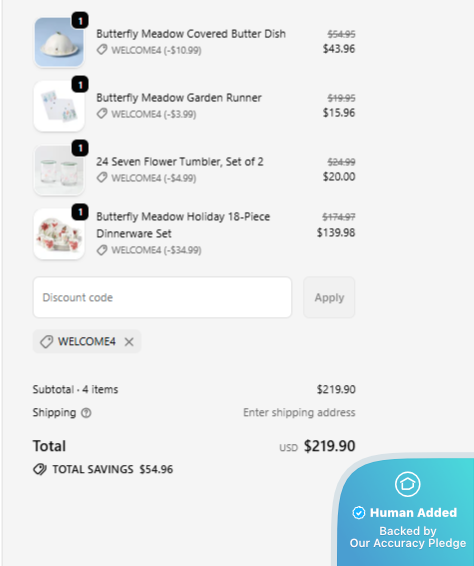Click quantity badge on Butter Dish image
Viewport: 474px width, 566px height.
click(80, 21)
